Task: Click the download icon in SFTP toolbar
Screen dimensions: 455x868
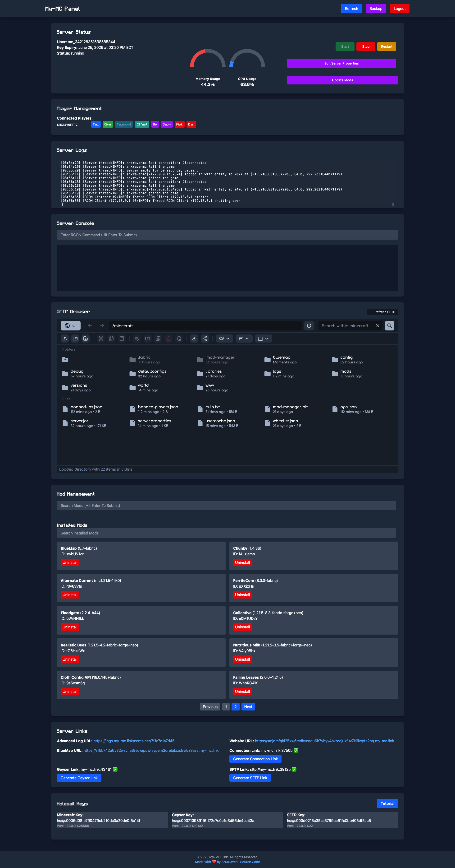Action: click(194, 338)
